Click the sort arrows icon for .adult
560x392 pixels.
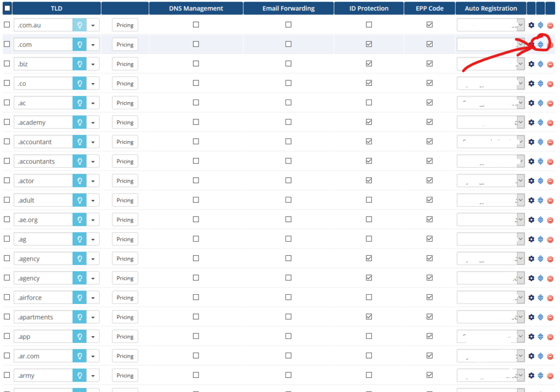[x=540, y=200]
